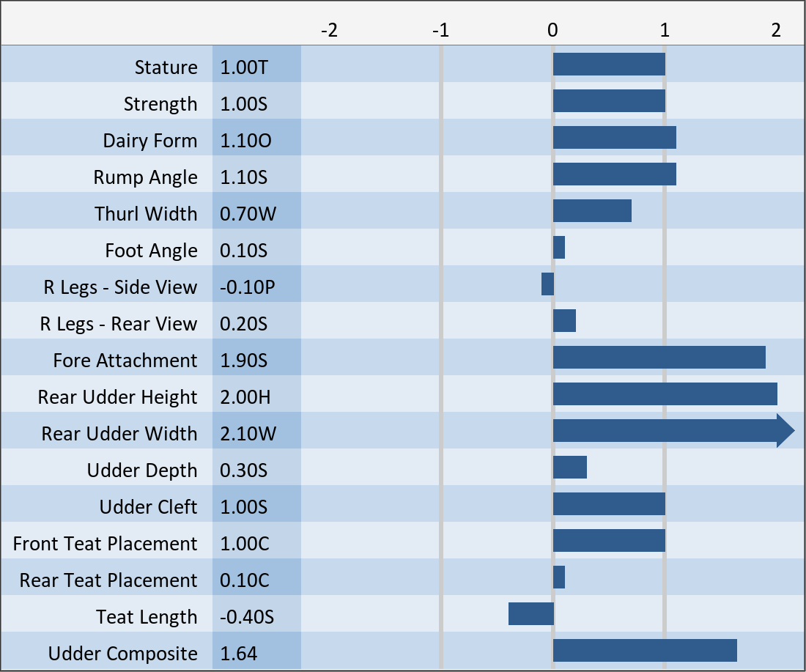Select the 1.64 Udder Composite value
Viewport: 806px width, 672px height.
239,654
